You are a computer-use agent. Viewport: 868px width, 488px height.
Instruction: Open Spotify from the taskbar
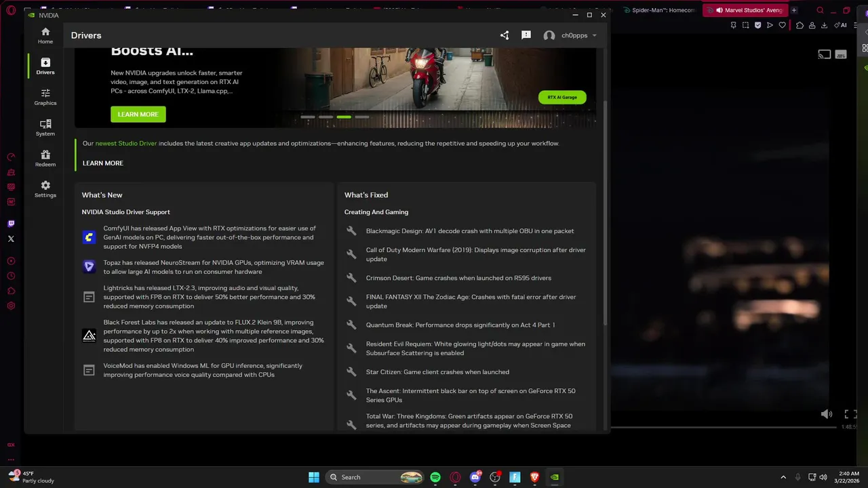pyautogui.click(x=435, y=477)
